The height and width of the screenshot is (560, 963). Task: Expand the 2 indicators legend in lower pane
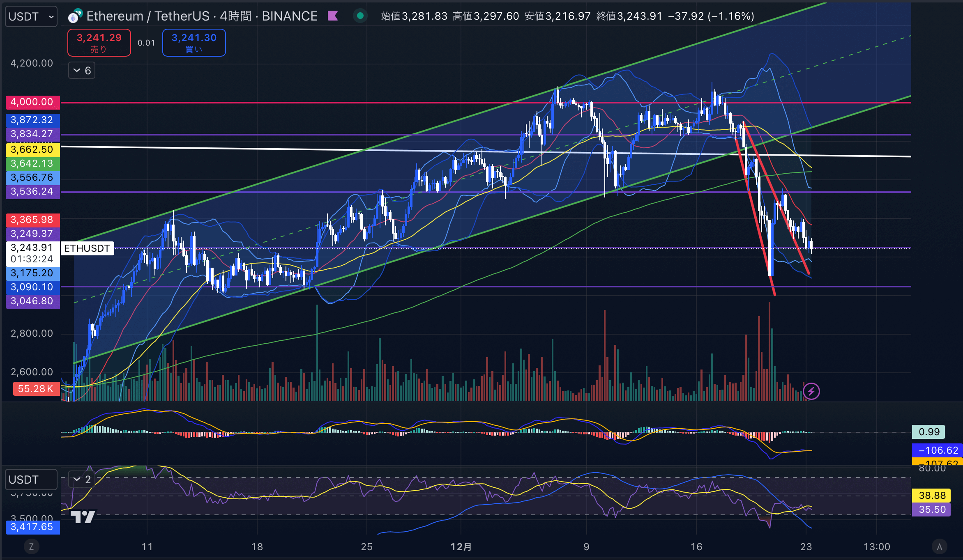[x=82, y=479]
